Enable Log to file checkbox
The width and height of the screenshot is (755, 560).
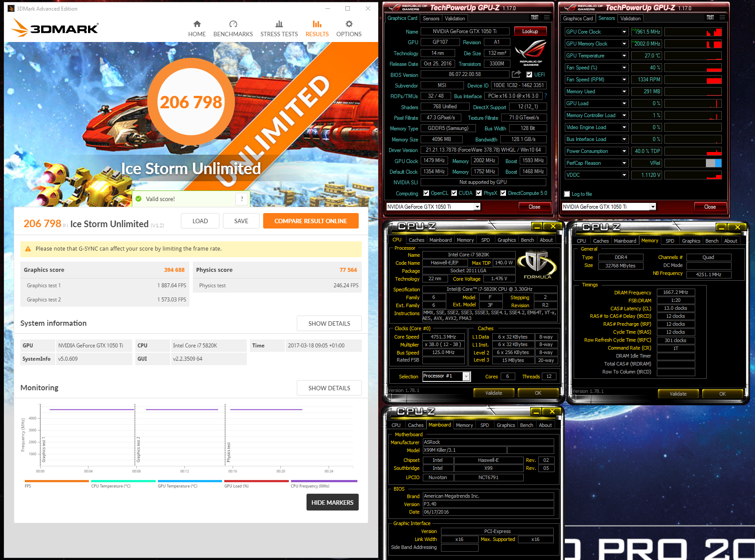coord(567,194)
